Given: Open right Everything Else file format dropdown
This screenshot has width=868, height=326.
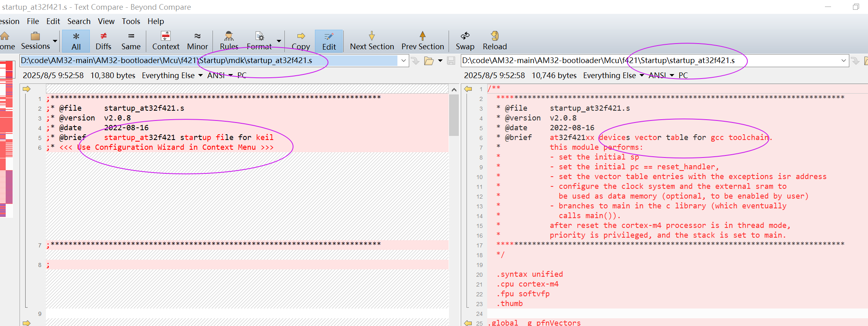Looking at the screenshot, I should coord(613,75).
